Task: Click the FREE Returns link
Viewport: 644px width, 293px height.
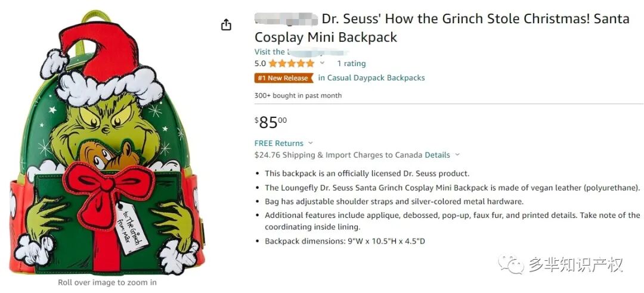Action: (x=279, y=143)
